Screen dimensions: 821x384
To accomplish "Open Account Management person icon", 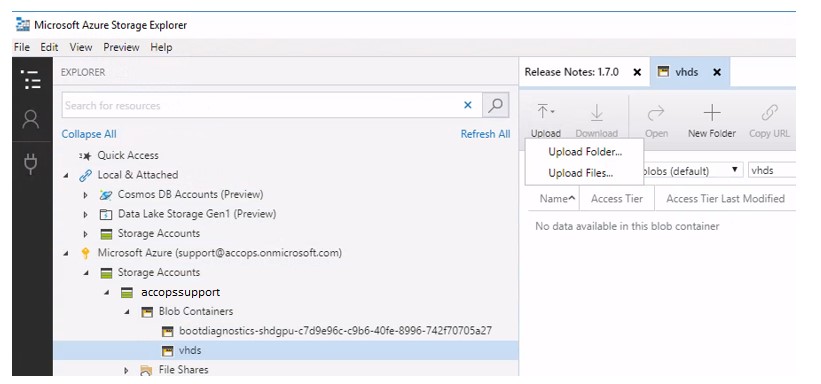I will click(x=31, y=119).
